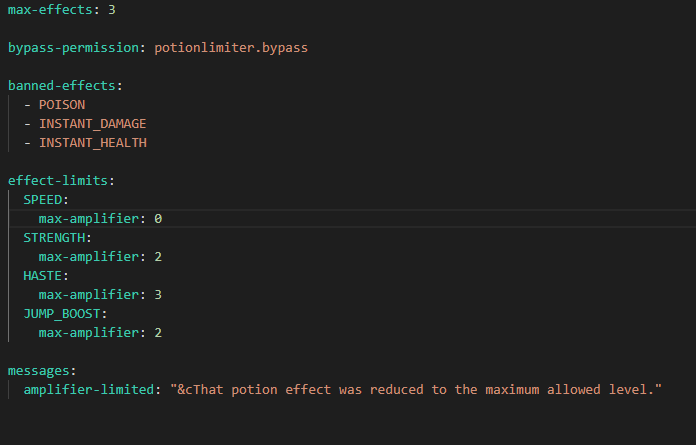The image size is (696, 445).
Task: Click the max-effects key
Action: tap(50, 10)
